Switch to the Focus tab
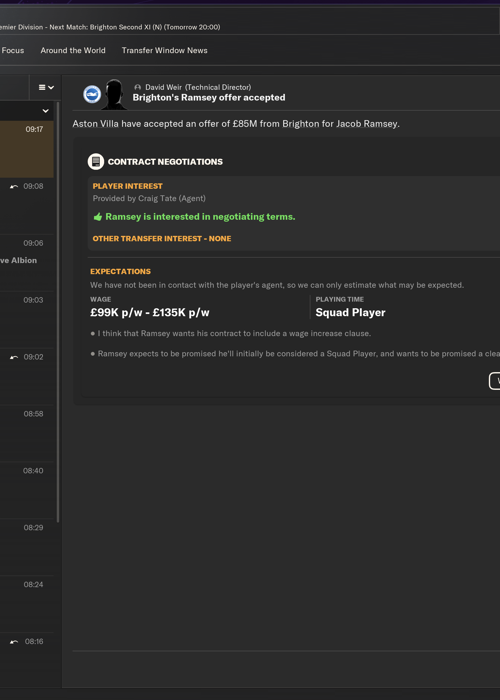 click(x=13, y=50)
